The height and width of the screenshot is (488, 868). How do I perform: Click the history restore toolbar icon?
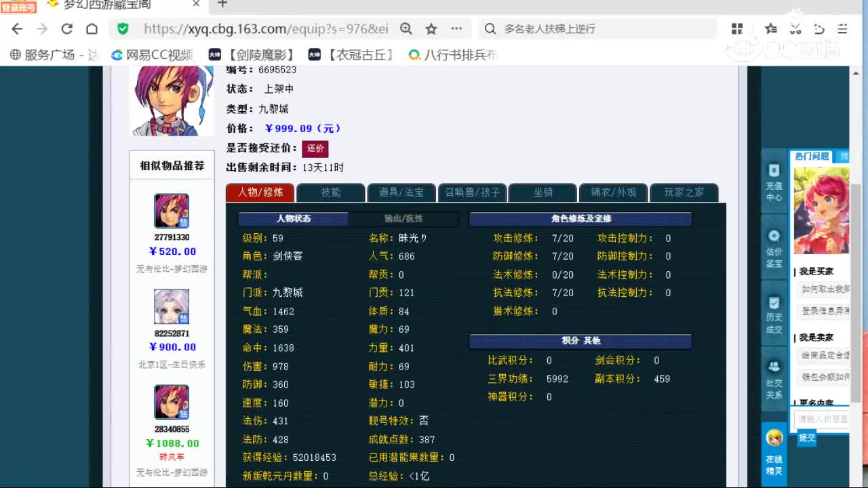(x=818, y=28)
